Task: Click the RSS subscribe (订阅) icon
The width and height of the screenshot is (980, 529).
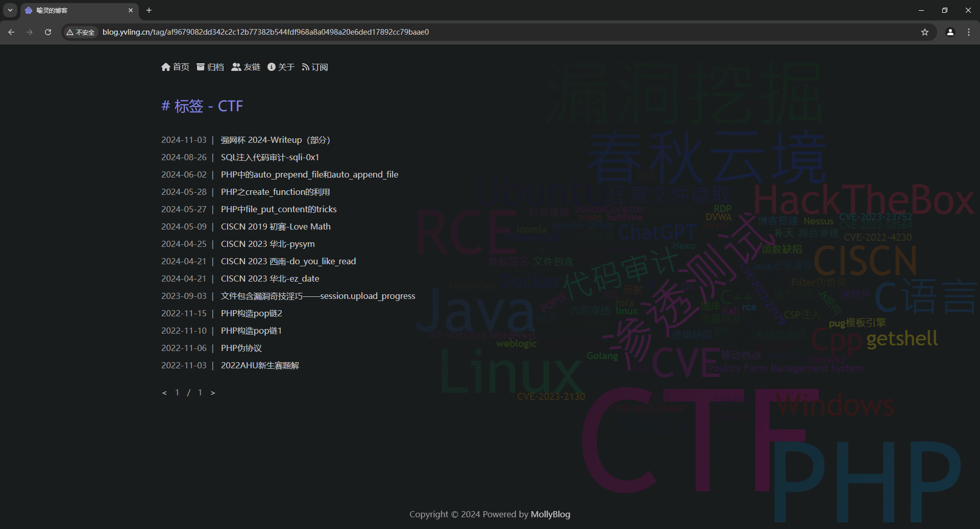Action: (305, 67)
